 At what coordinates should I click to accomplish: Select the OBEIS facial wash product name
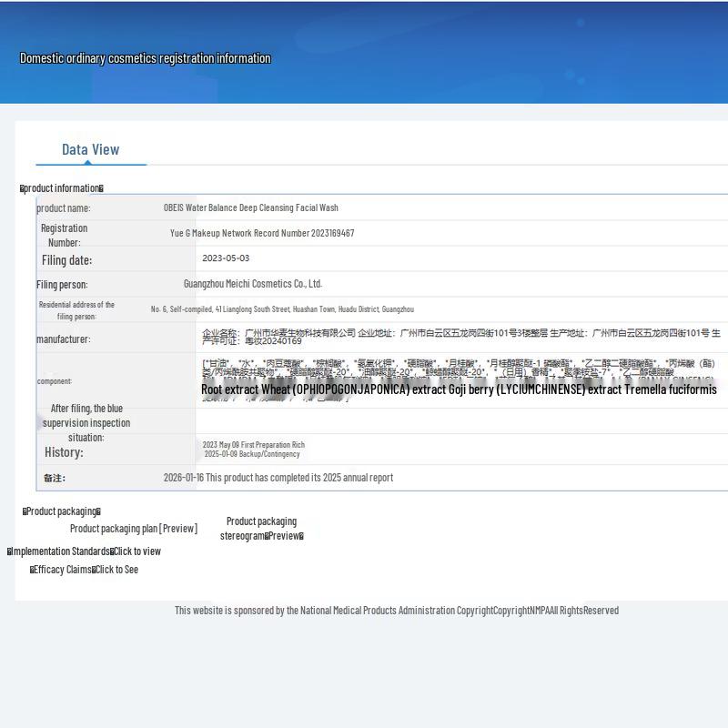(x=250, y=207)
